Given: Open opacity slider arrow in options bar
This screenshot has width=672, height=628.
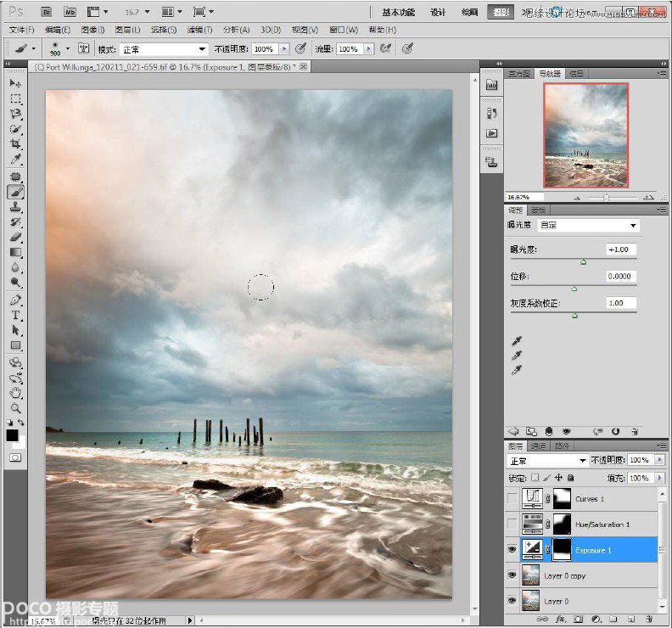Looking at the screenshot, I should click(x=284, y=49).
